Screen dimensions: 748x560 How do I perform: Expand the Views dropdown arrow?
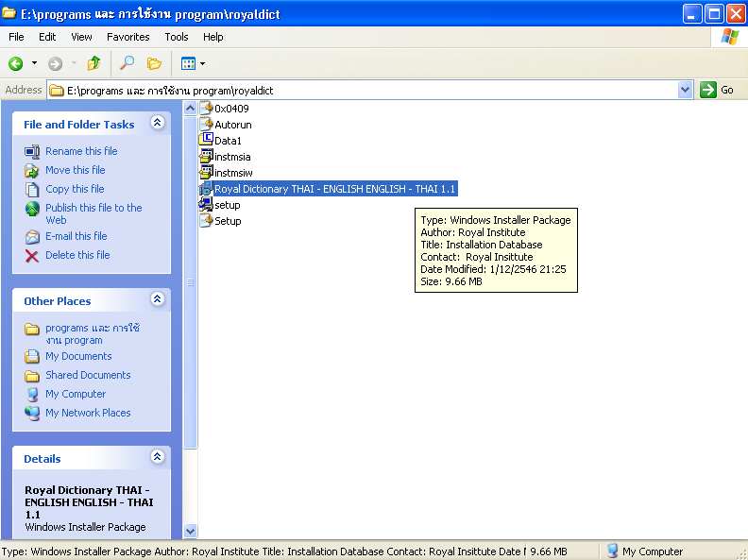coord(203,63)
